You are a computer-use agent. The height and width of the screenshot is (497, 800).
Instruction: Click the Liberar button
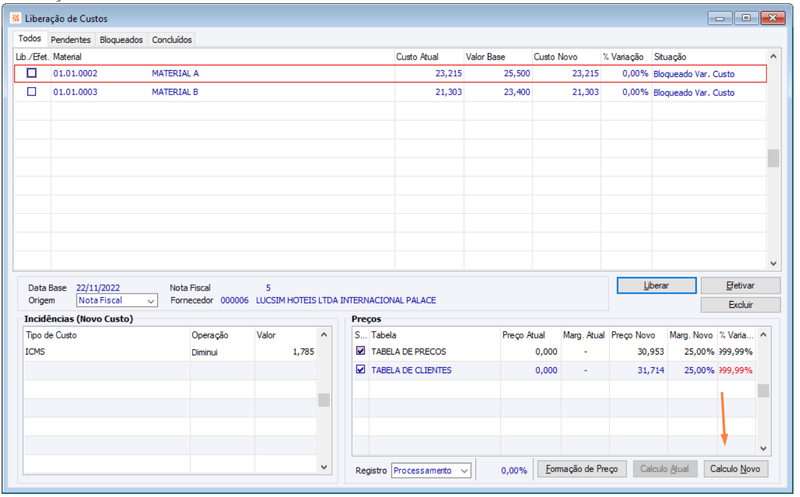click(656, 286)
